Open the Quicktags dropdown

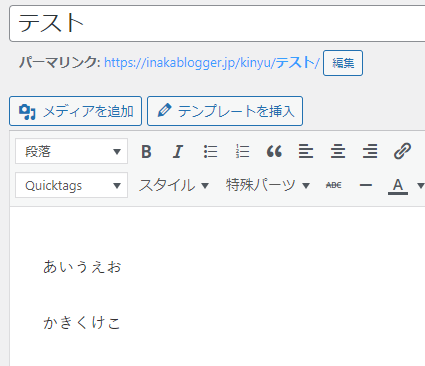pyautogui.click(x=71, y=185)
